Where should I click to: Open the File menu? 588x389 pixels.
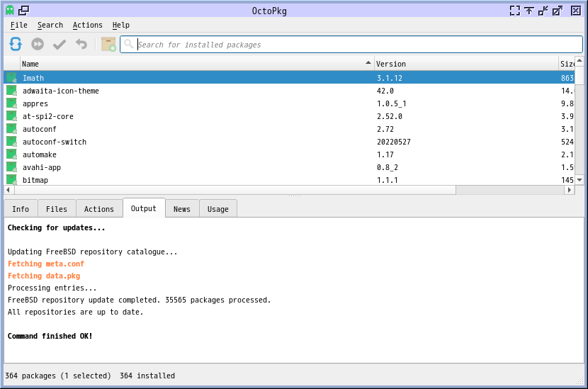[18, 25]
